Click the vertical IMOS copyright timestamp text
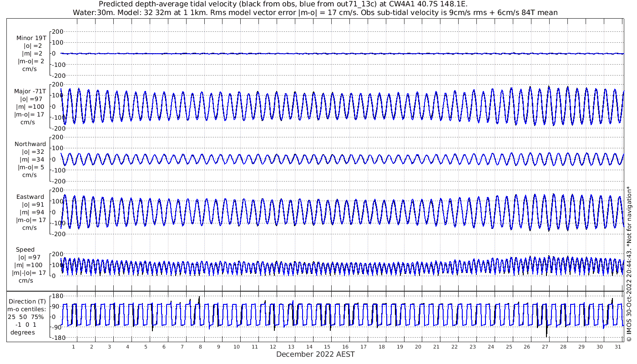This screenshot has width=637, height=364. (x=629, y=264)
